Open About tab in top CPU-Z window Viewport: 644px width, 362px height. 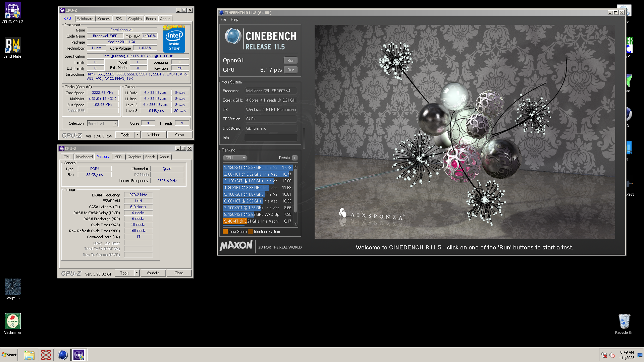165,19
